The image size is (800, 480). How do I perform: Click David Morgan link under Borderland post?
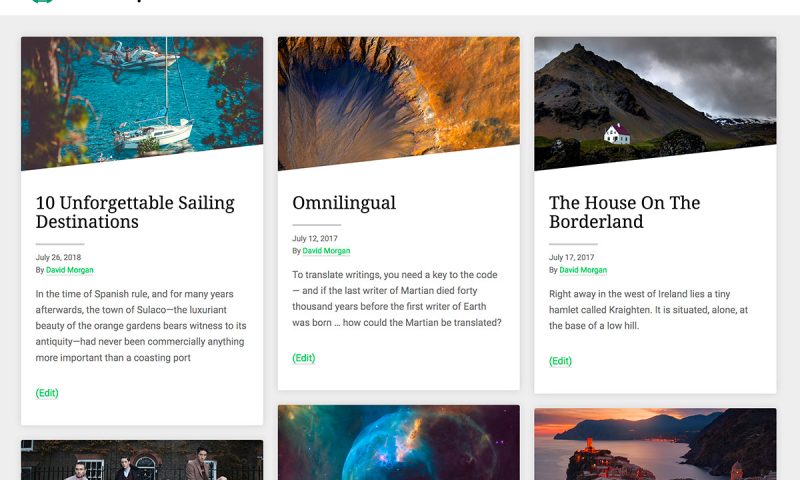pyautogui.click(x=583, y=270)
